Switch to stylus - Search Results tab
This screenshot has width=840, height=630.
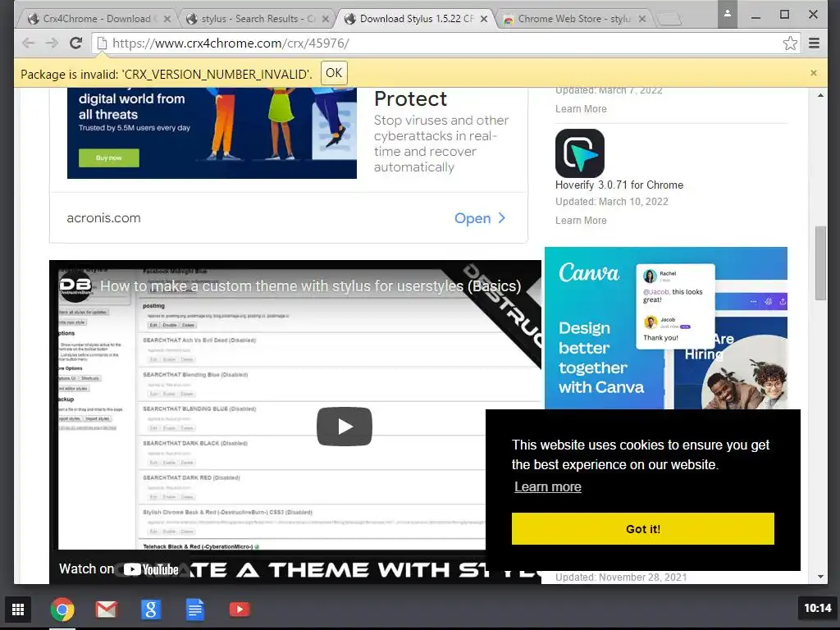pos(258,19)
